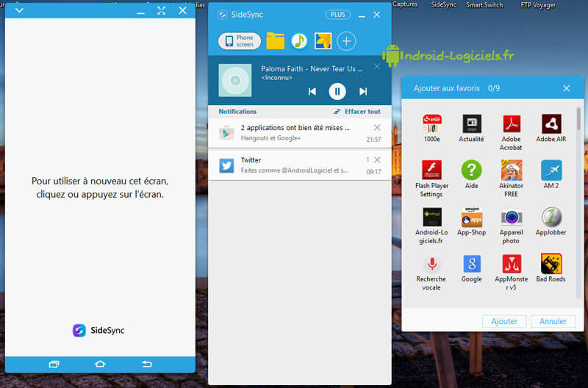Screen dimensions: 588x388
Task: Select the Bad Roads app icon
Action: tap(551, 264)
